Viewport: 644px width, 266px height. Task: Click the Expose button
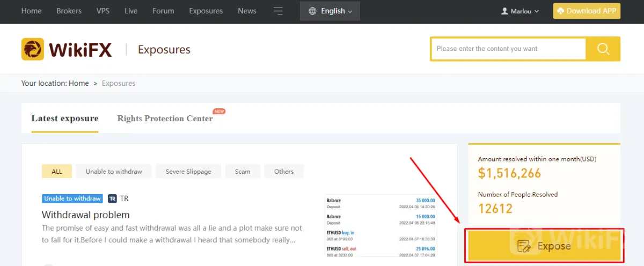(x=544, y=246)
